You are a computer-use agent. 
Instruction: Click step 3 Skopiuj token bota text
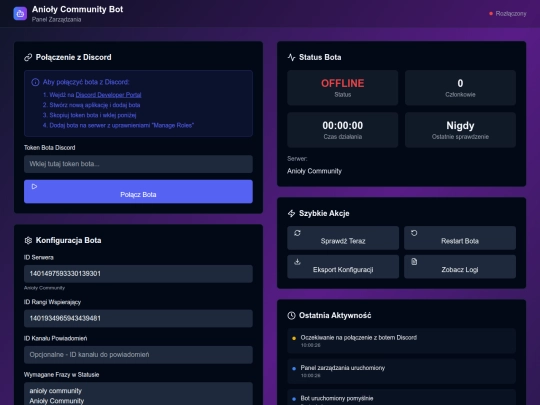[x=90, y=115]
